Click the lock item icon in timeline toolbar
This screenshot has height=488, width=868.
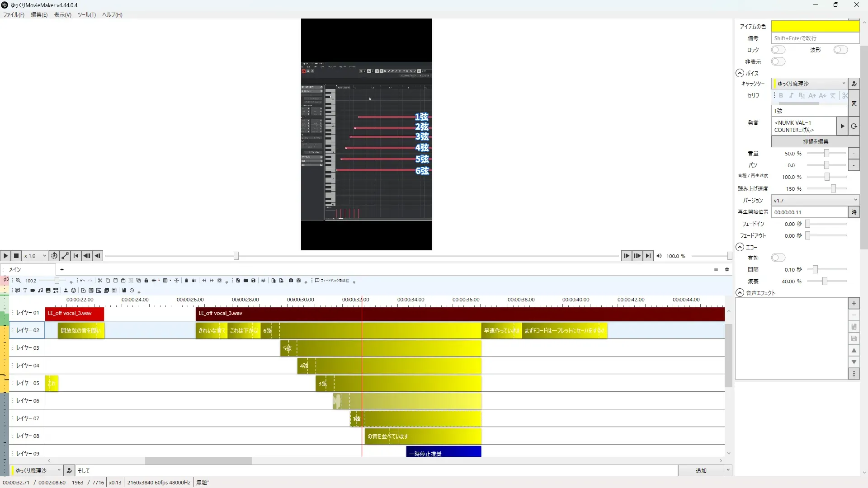[146, 281]
